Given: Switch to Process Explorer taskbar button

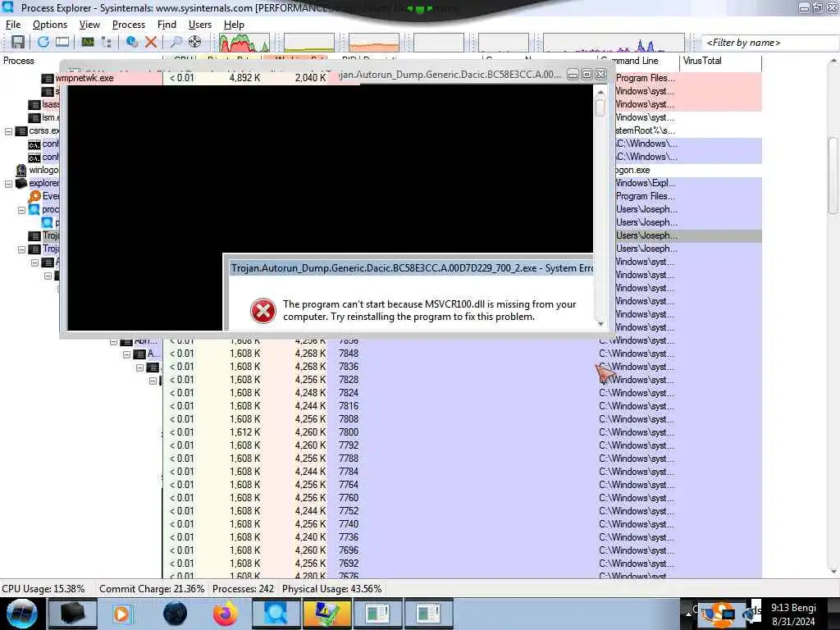Looking at the screenshot, I should point(276,614).
